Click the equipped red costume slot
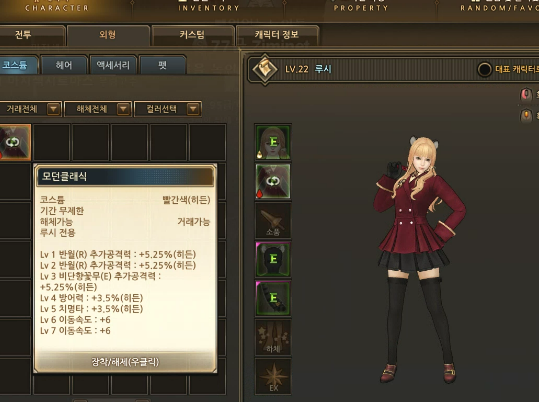Image resolution: width=539 pixels, height=402 pixels. [x=273, y=181]
